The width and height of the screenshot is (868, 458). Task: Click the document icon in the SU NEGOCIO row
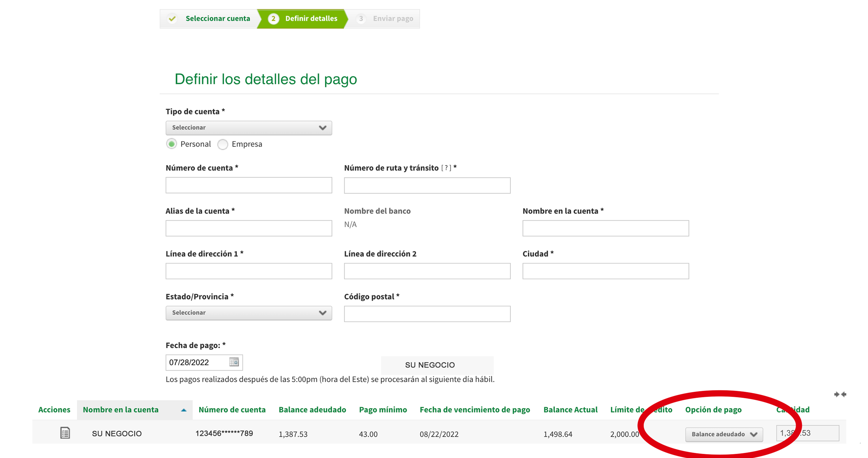[65, 433]
